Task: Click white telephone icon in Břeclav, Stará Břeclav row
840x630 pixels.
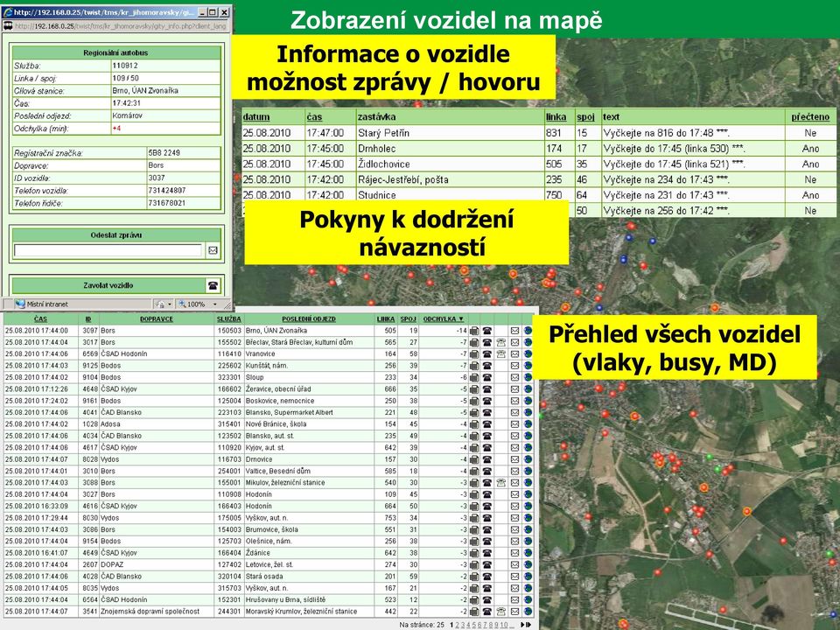Action: coord(500,342)
